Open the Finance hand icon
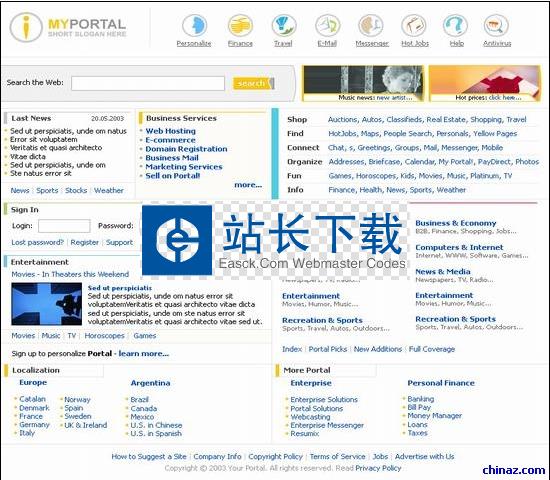Image resolution: width=550 pixels, height=480 pixels. point(240,25)
